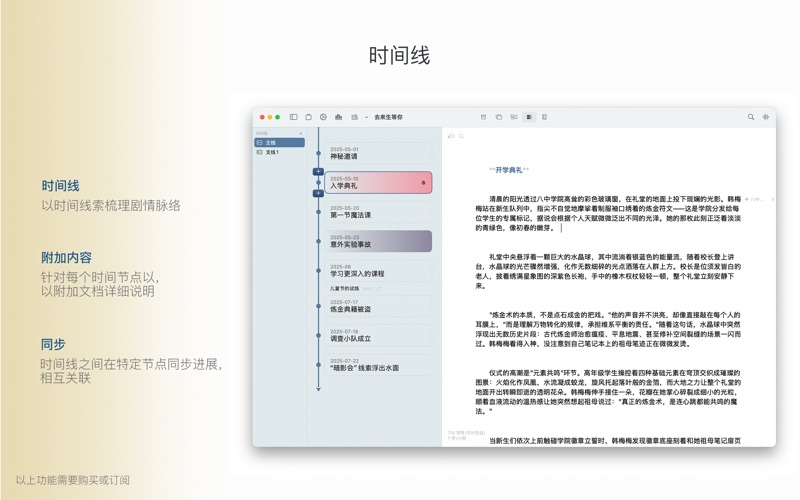Image resolution: width=800 pixels, height=500 pixels.
Task: Click the flame icon on 入学典礼 card
Action: (423, 183)
